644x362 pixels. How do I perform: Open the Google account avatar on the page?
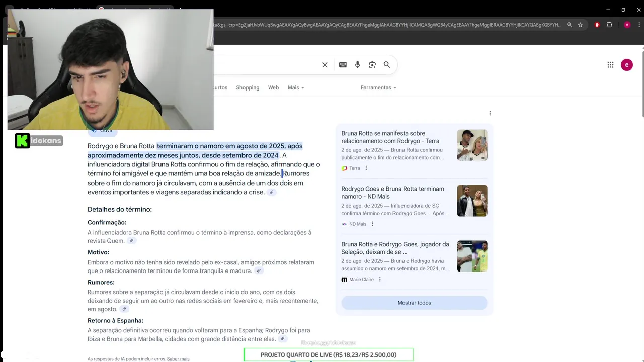626,65
